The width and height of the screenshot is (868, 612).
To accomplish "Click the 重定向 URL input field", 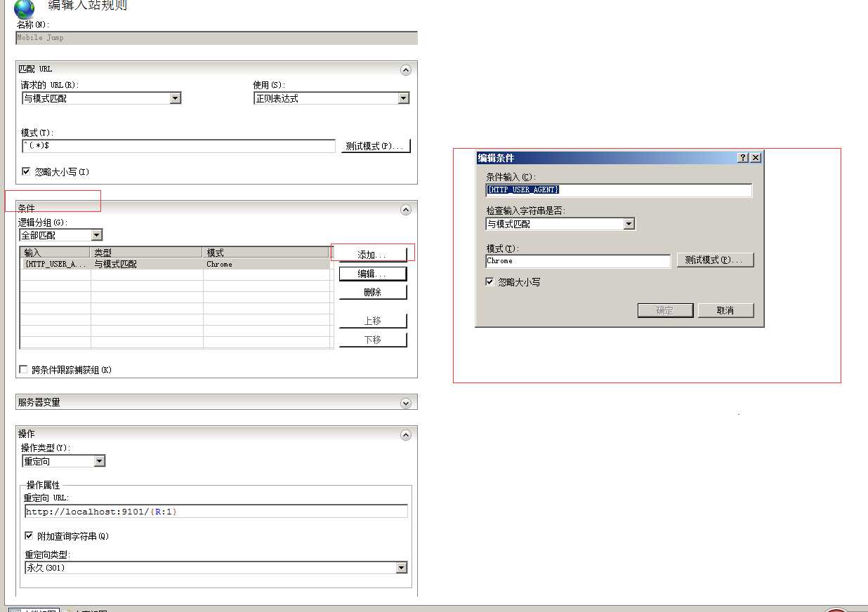I will coord(216,512).
